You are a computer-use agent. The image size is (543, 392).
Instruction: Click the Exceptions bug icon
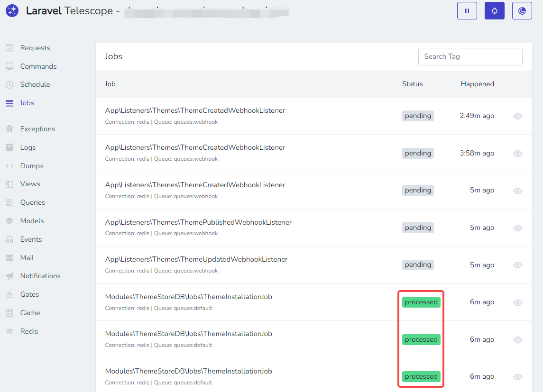pos(9,129)
